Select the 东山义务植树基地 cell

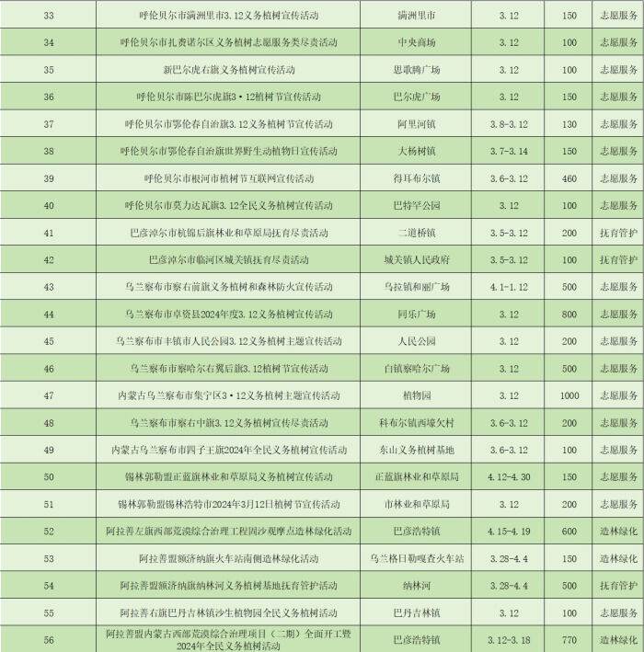(417, 450)
